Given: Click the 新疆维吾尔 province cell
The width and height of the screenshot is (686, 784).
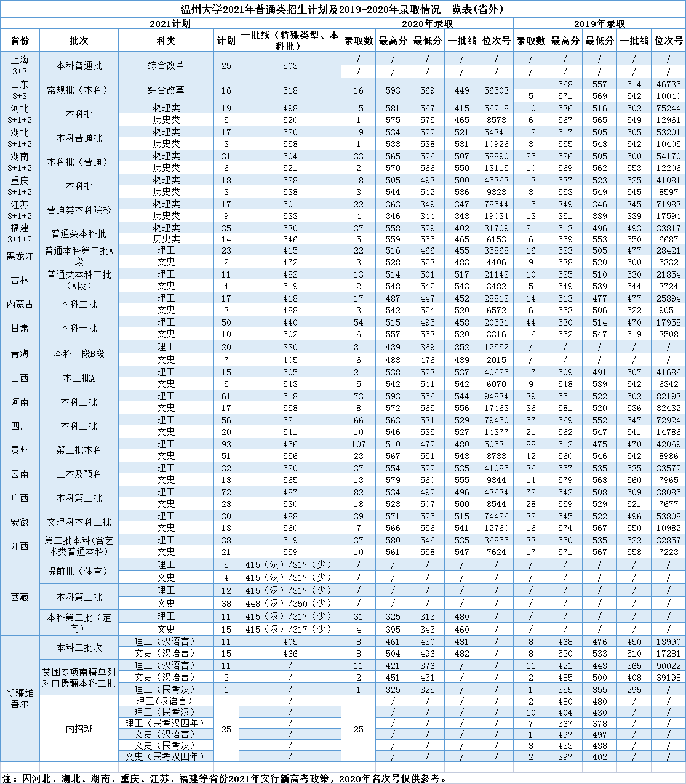Looking at the screenshot, I should [x=20, y=698].
